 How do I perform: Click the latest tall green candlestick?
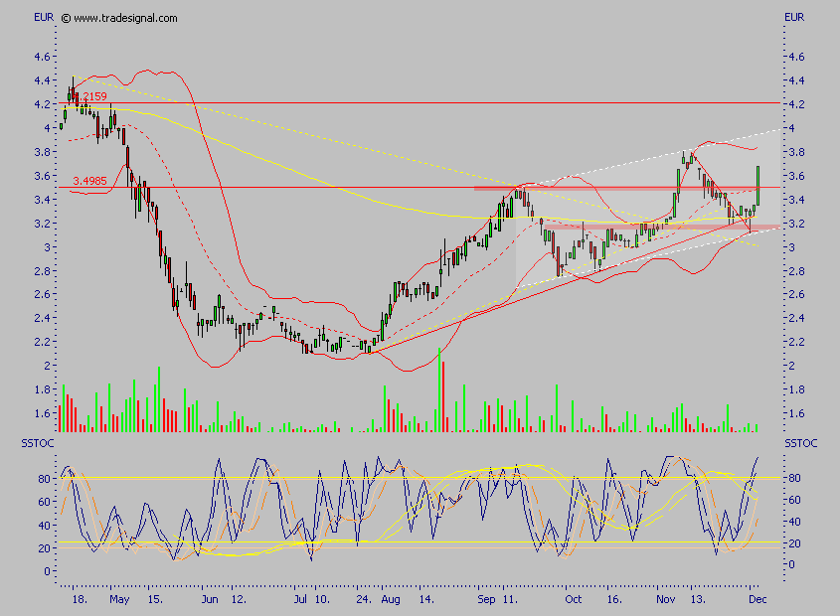(757, 185)
